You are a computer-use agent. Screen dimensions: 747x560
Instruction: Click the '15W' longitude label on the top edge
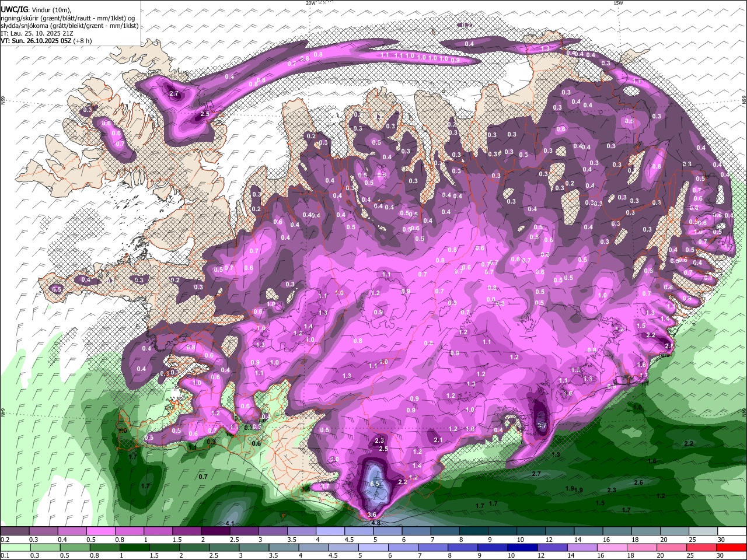[x=618, y=3]
